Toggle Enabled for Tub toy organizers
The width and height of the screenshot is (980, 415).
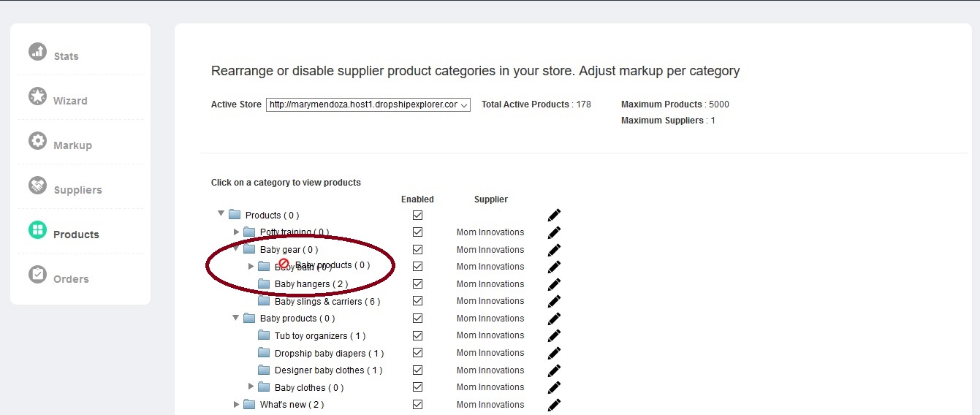[x=417, y=335]
